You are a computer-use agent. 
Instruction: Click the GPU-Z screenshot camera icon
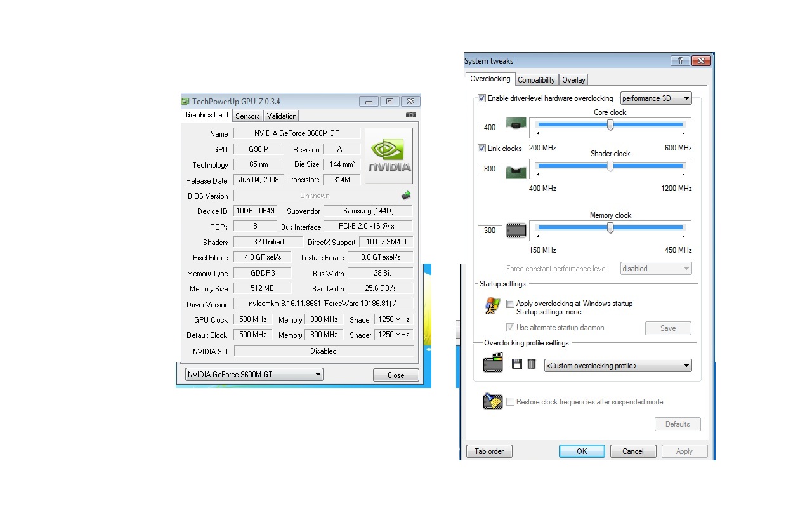(x=411, y=115)
